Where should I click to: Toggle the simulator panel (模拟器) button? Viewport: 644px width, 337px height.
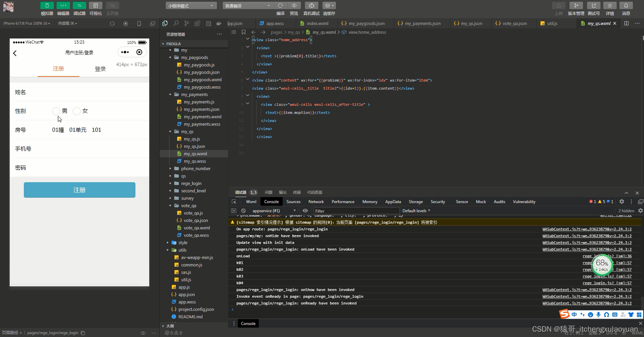pyautogui.click(x=47, y=5)
